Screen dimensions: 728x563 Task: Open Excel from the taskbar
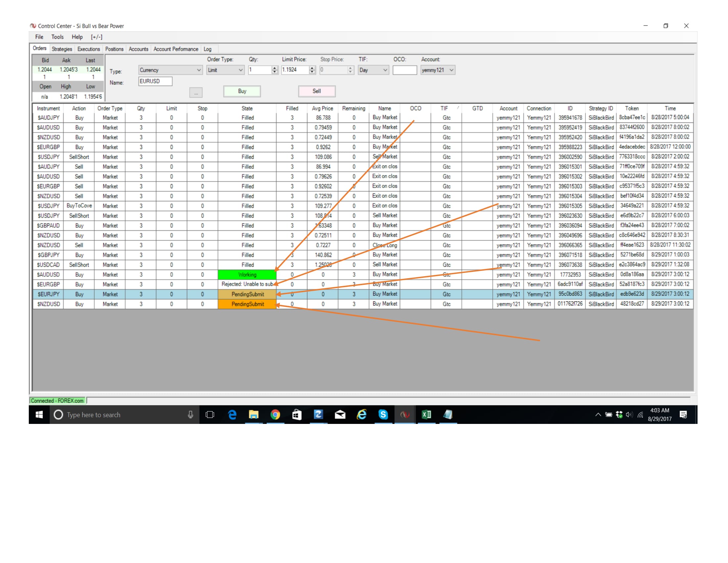tap(426, 415)
